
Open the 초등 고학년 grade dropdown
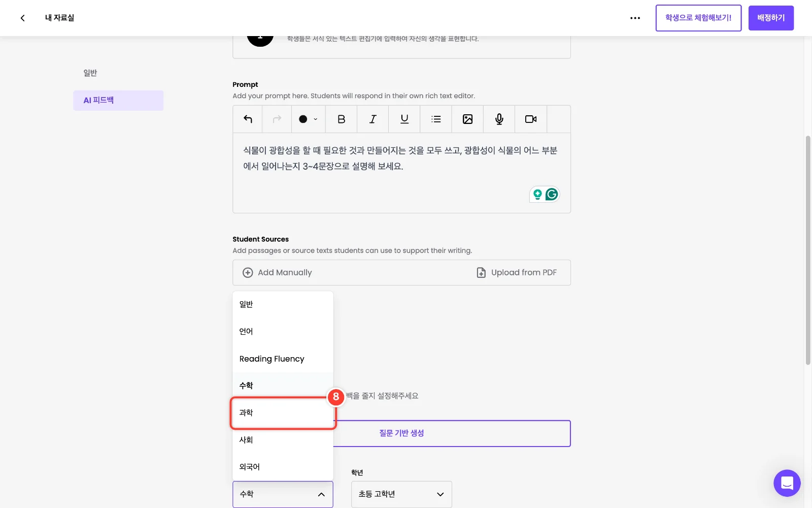point(401,494)
